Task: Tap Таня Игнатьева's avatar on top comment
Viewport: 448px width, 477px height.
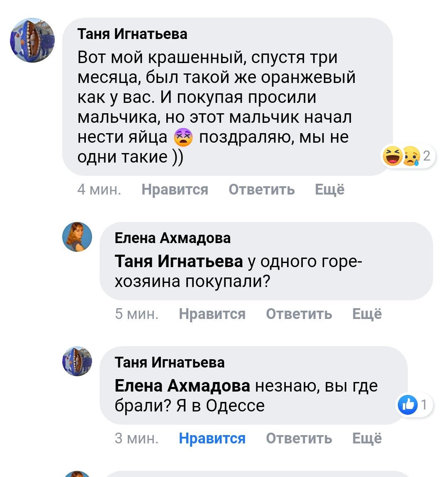Action: coord(32,40)
